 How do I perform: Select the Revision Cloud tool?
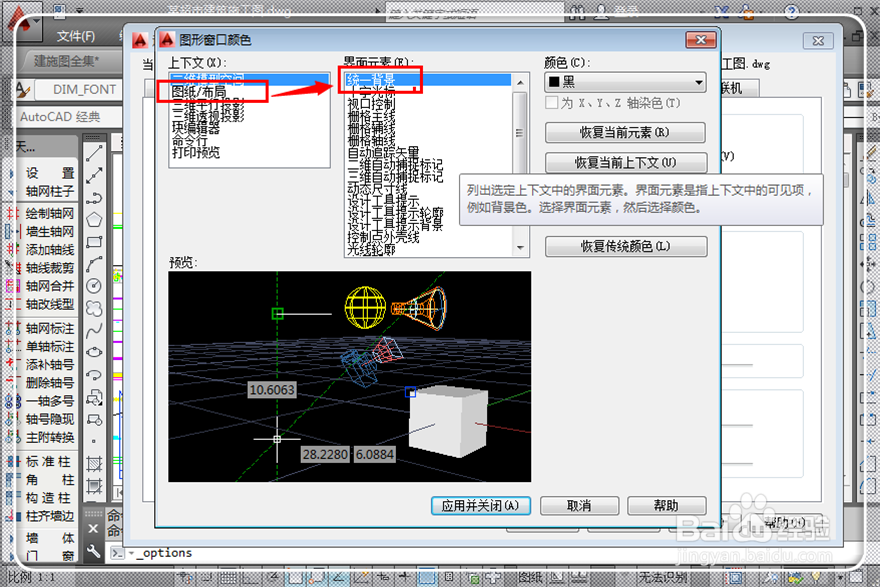point(94,308)
